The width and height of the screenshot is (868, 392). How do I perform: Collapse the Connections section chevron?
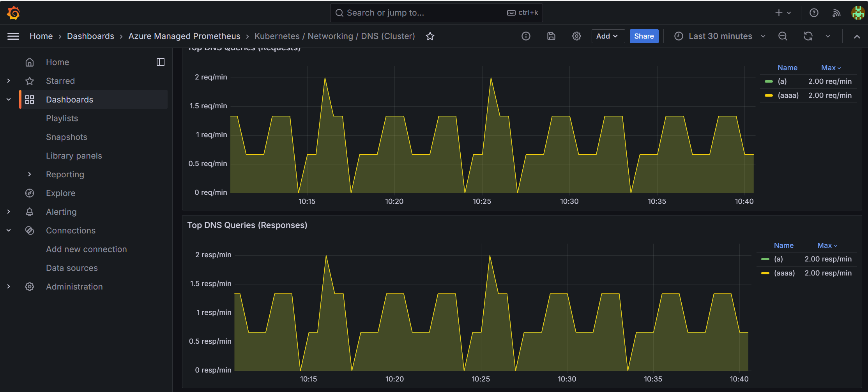[9, 230]
